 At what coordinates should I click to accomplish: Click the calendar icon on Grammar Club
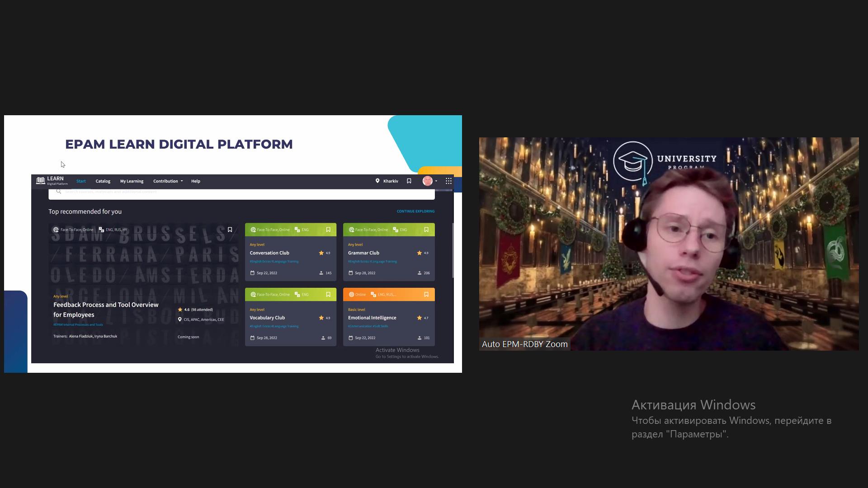pyautogui.click(x=350, y=273)
